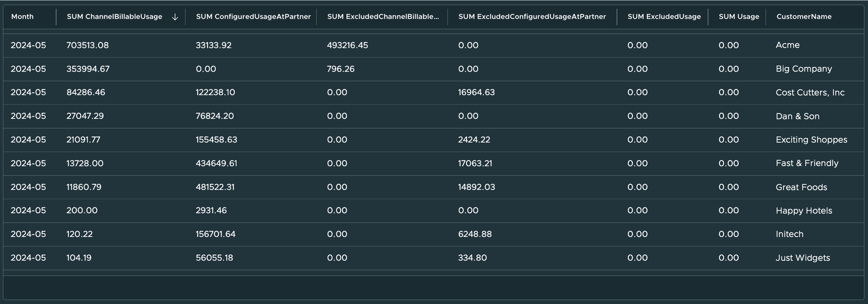Click SUM Usage column header
This screenshot has width=868, height=304.
(x=739, y=17)
